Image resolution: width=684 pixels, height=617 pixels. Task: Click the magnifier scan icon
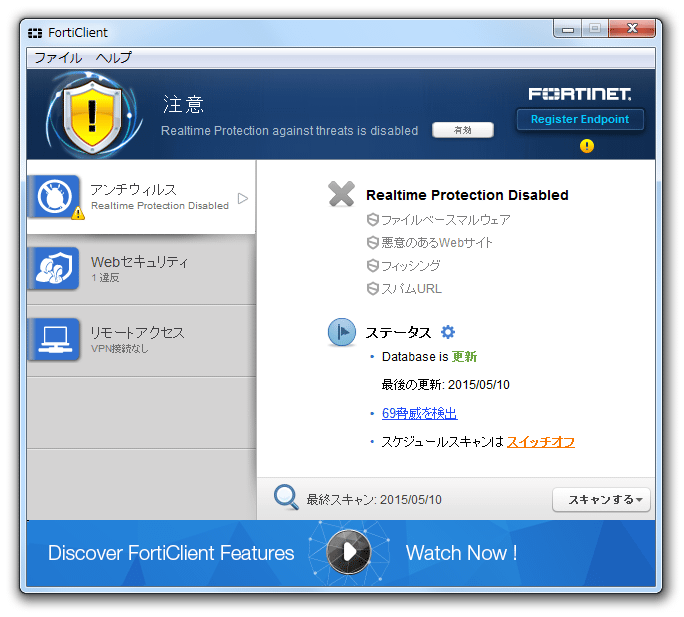[286, 497]
